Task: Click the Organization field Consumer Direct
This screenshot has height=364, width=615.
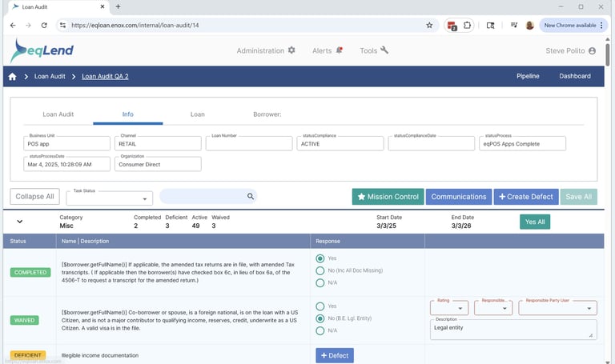Action: [x=158, y=164]
